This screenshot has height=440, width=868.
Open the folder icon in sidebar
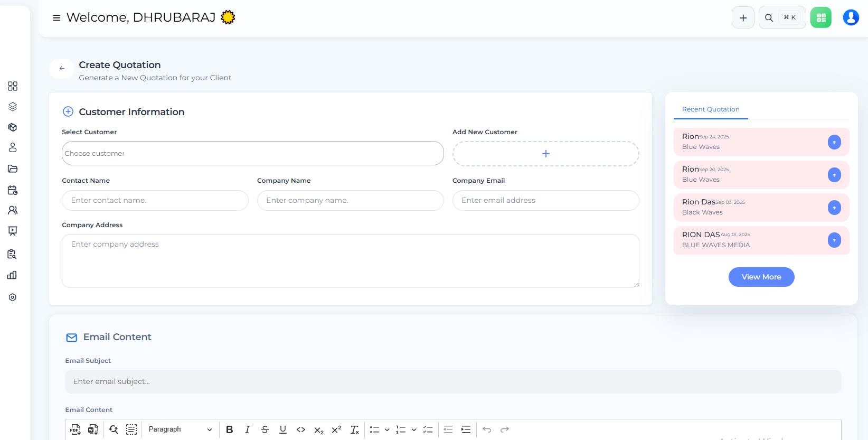(x=13, y=169)
